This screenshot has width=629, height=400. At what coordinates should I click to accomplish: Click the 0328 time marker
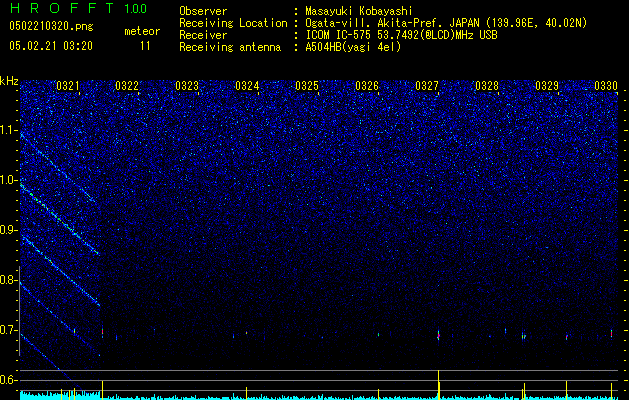click(x=487, y=86)
